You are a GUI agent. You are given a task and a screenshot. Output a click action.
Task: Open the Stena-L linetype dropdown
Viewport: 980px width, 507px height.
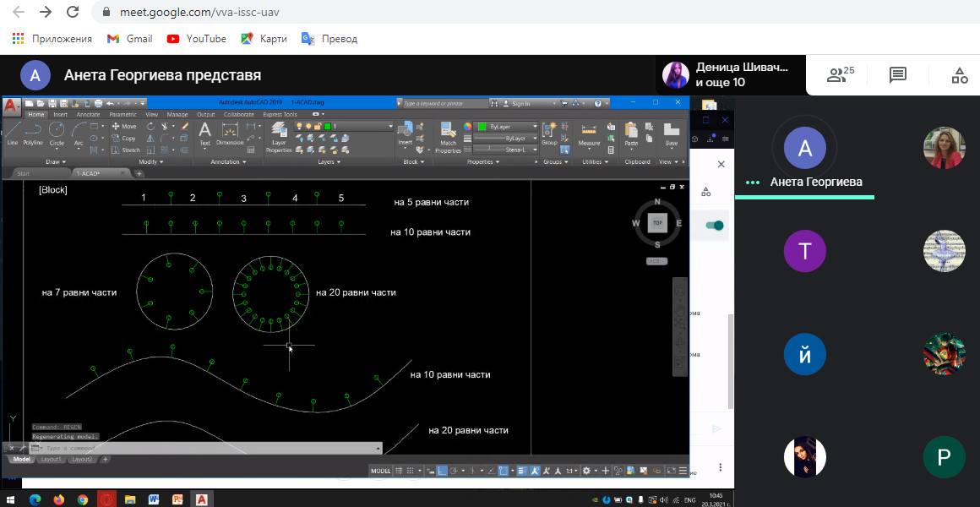[x=505, y=150]
